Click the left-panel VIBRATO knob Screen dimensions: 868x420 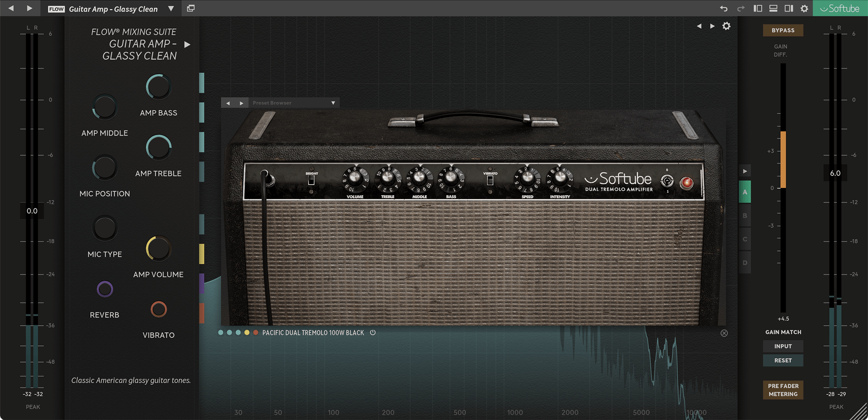coord(159,309)
